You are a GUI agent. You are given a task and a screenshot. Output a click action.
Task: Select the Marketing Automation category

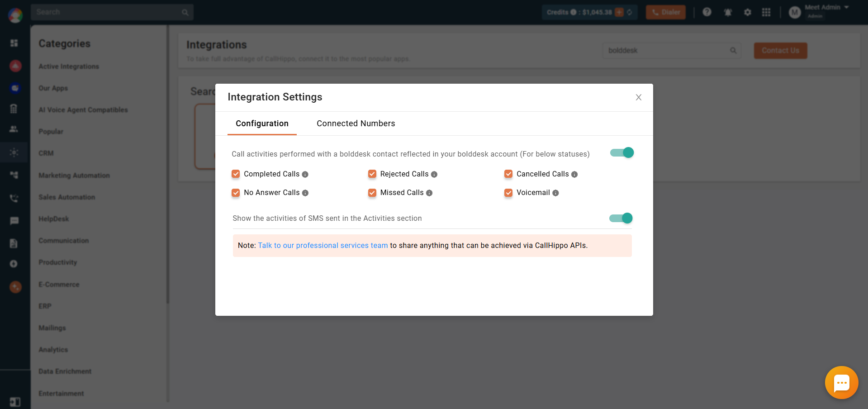pos(74,176)
